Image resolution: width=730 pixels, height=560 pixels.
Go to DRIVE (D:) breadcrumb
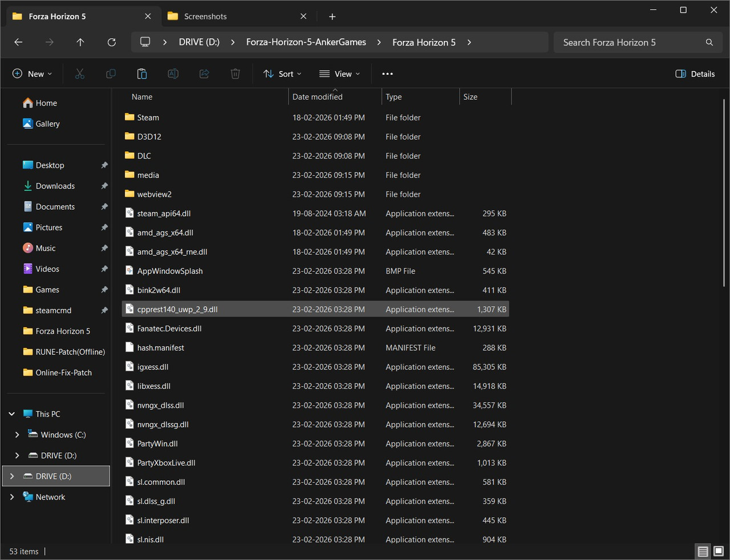click(199, 42)
